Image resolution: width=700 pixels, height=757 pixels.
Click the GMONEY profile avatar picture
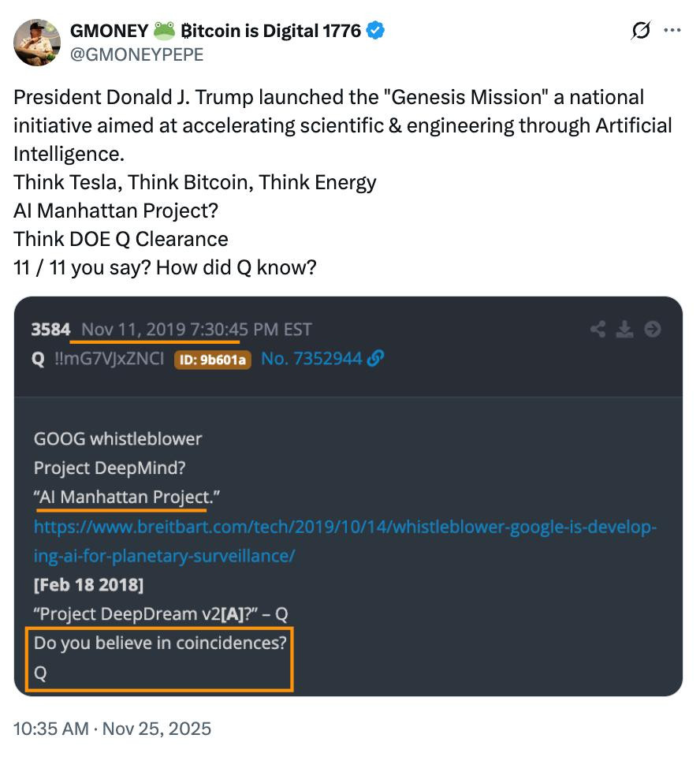coord(37,42)
